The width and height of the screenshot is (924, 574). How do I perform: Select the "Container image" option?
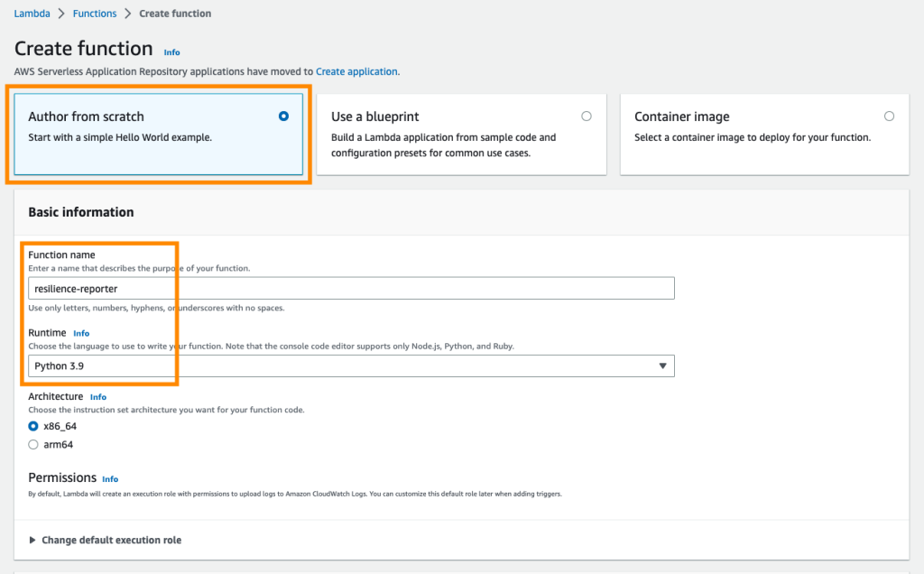pyautogui.click(x=889, y=116)
